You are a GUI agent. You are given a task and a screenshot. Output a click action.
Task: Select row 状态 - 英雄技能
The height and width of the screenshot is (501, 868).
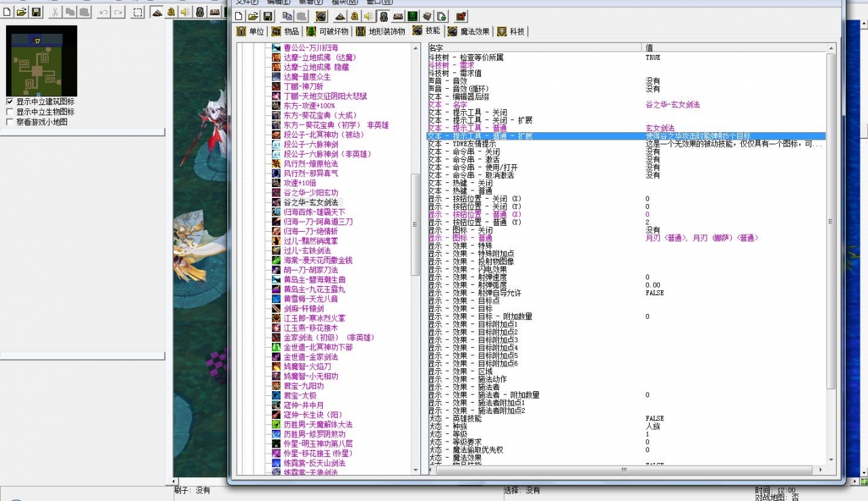pos(627,418)
